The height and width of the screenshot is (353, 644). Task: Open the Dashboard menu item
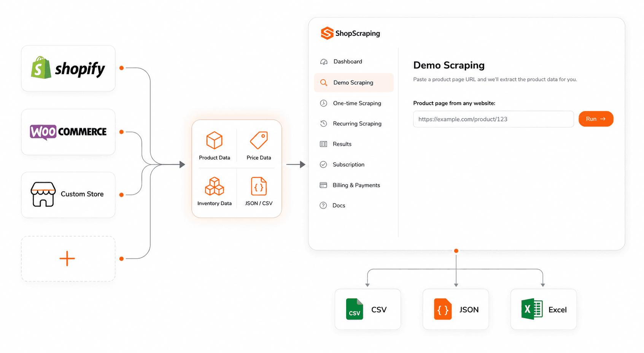(x=354, y=62)
